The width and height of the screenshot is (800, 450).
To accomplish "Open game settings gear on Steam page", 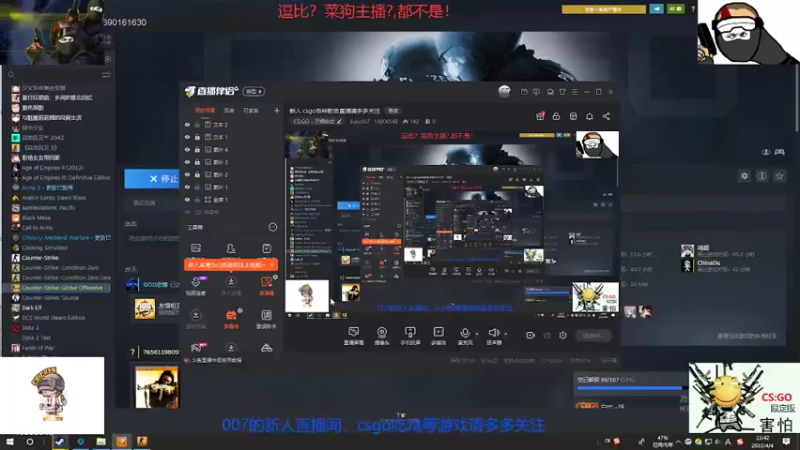I will [744, 176].
